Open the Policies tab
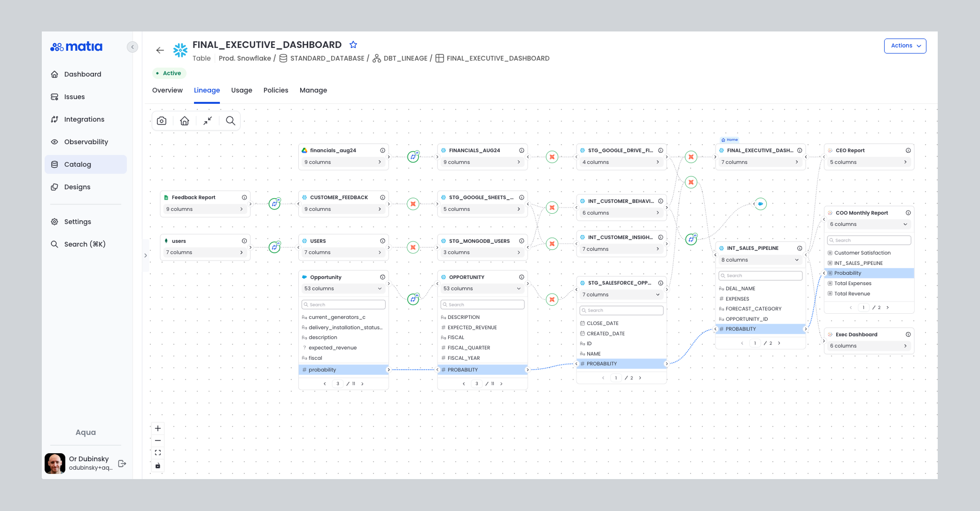980x511 pixels. pos(276,90)
